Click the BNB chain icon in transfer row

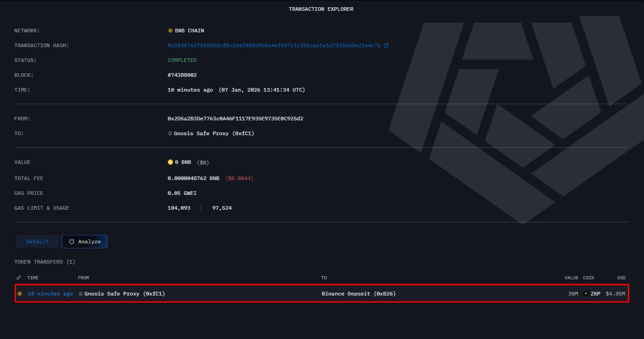point(20,294)
